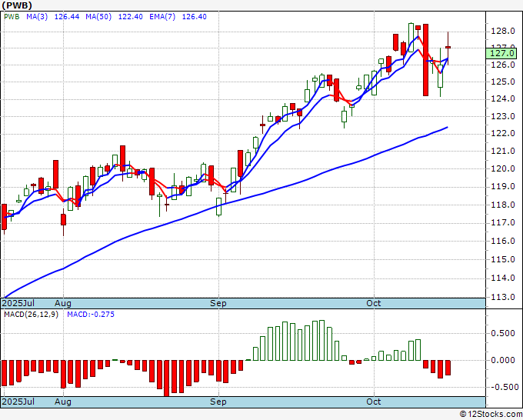This screenshot has height=420, width=523.
Task: Click the 121.0 price axis label
Action: [x=503, y=151]
